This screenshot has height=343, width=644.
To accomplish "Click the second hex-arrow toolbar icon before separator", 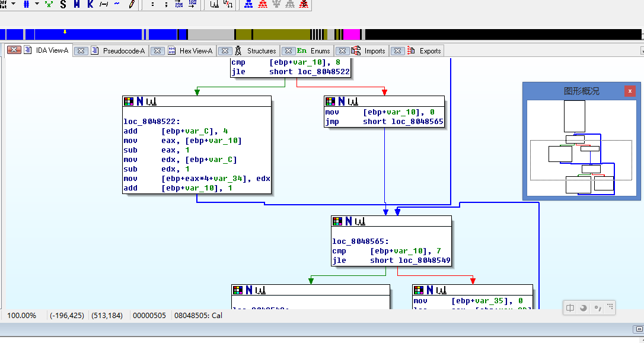I will coord(193,4).
